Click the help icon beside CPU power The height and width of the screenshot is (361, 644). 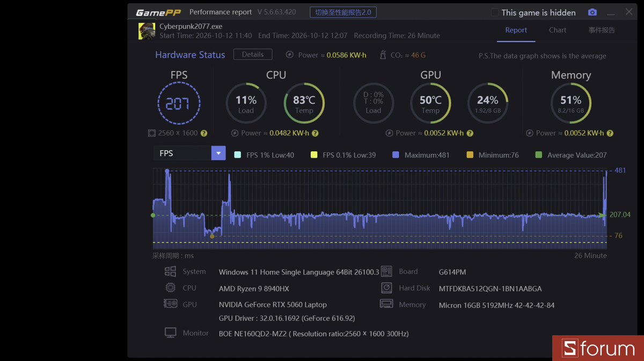315,133
